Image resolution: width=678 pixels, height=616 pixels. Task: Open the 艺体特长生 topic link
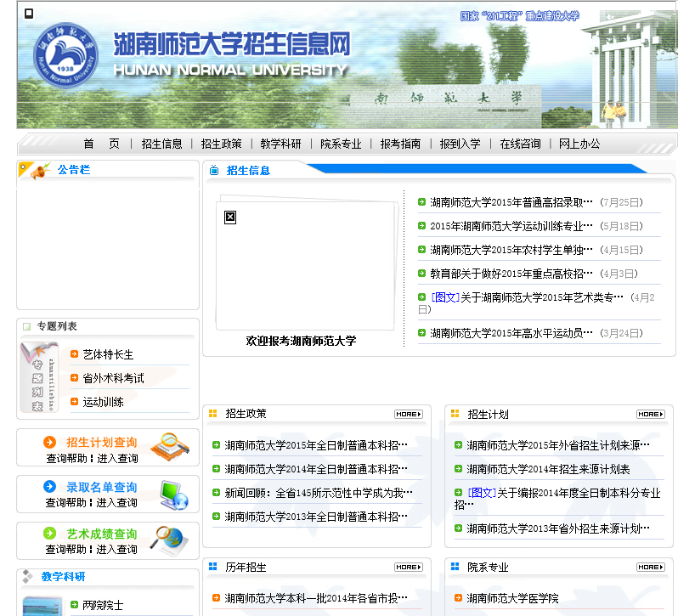(108, 354)
